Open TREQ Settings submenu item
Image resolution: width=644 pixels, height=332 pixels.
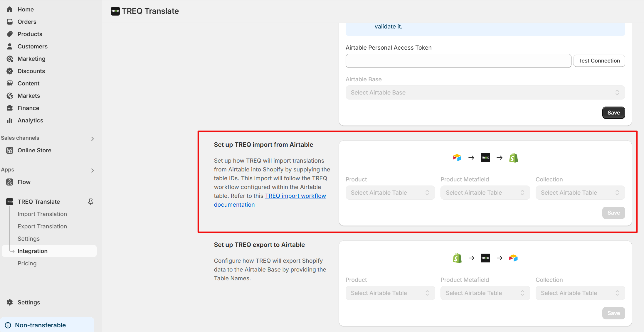[x=28, y=239]
